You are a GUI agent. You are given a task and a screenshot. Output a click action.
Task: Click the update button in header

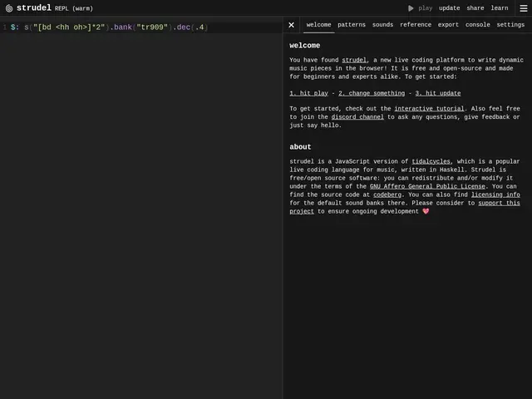click(x=449, y=8)
